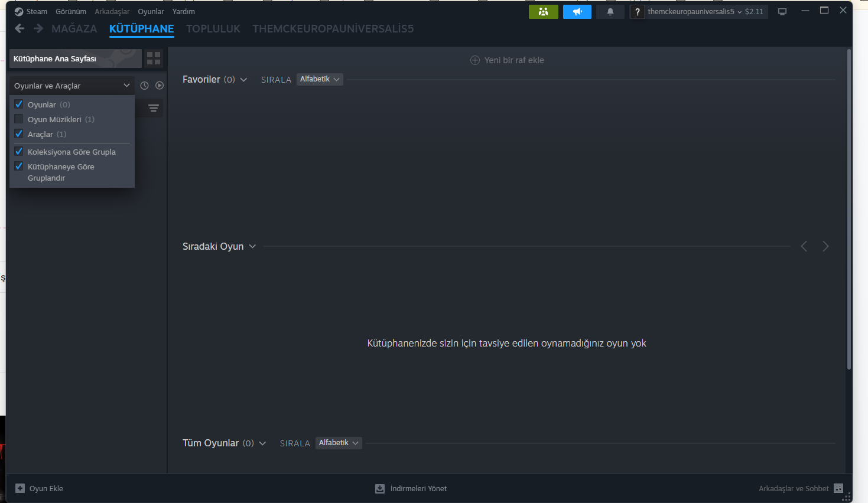Uncheck the Araçlar checkbox

(x=19, y=134)
